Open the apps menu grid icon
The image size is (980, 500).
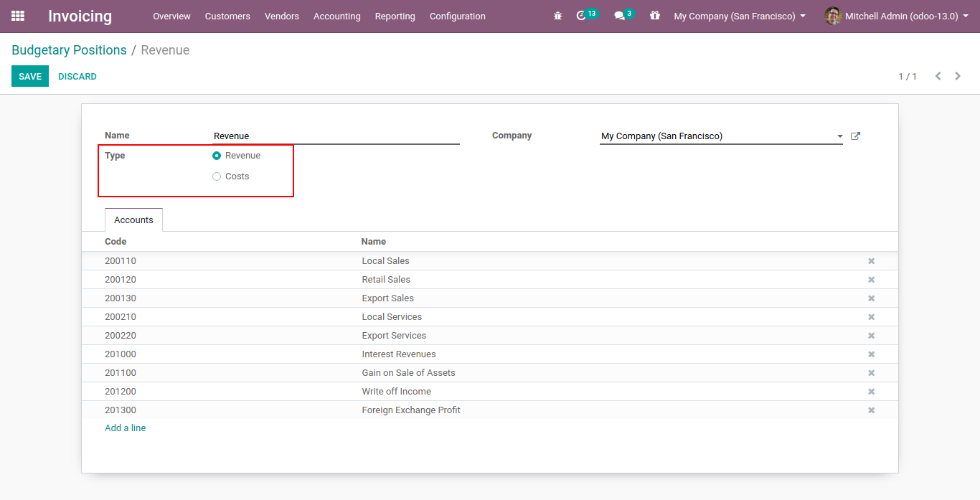[17, 16]
